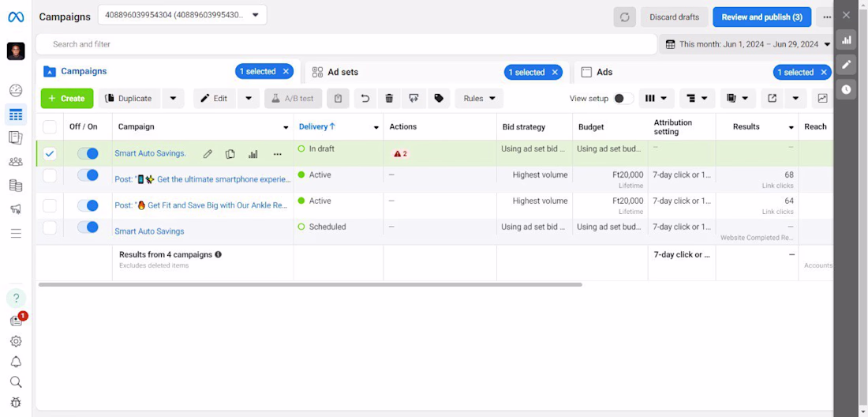Open Account overview gauge icon in sidebar

point(16,90)
